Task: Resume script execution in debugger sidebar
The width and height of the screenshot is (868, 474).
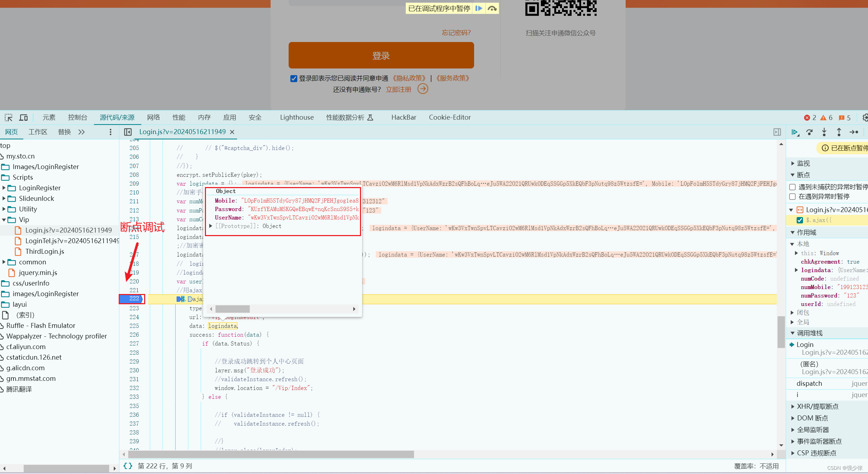Action: (x=795, y=132)
